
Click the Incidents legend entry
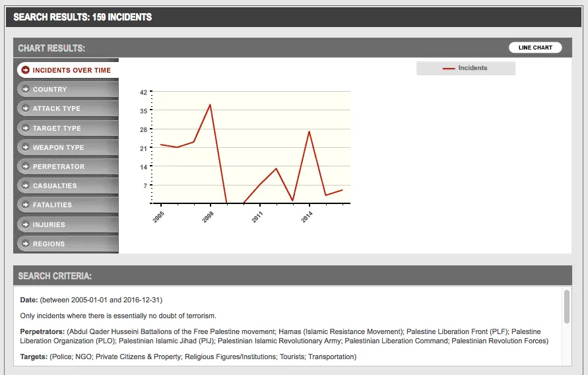[466, 68]
